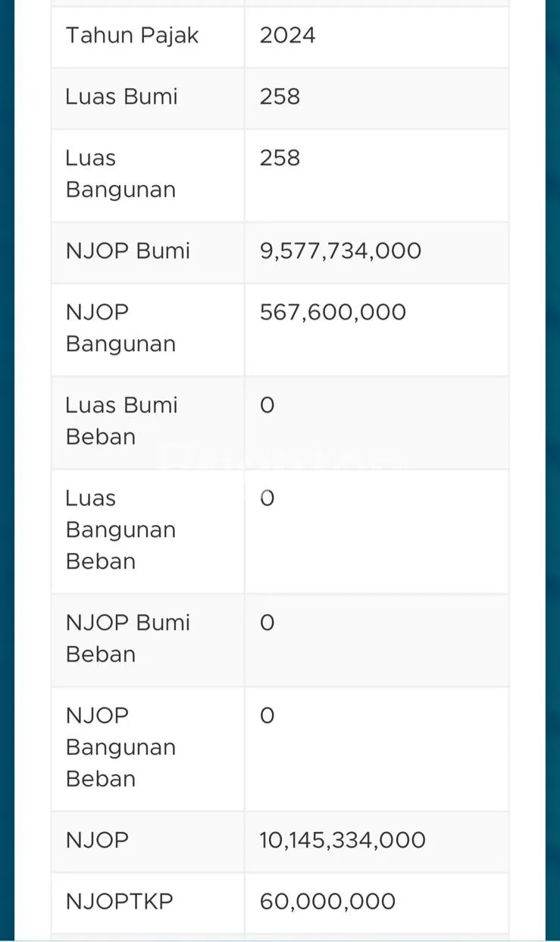The image size is (560, 942).
Task: Click the NJOP Bangunan Beban label
Action: coord(120,747)
